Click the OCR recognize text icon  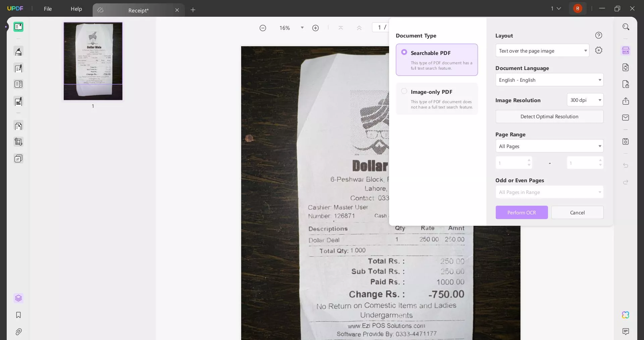click(x=626, y=51)
